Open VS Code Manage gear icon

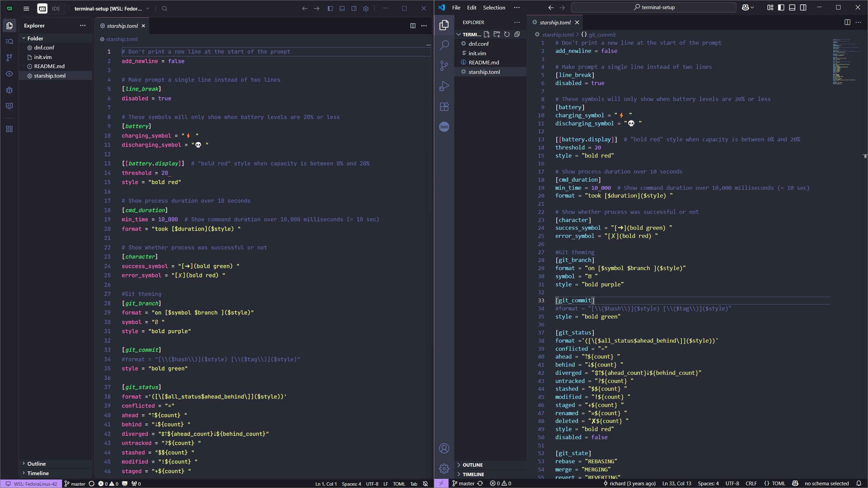click(x=444, y=469)
